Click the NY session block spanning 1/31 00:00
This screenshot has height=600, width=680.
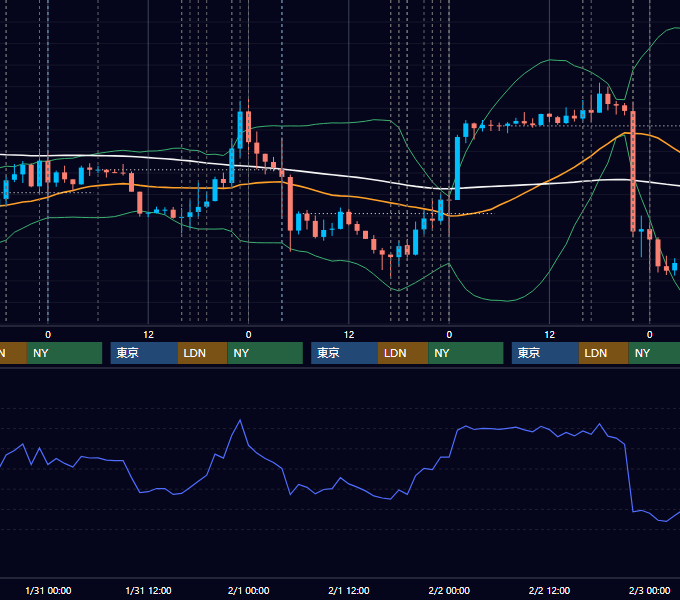[x=64, y=353]
